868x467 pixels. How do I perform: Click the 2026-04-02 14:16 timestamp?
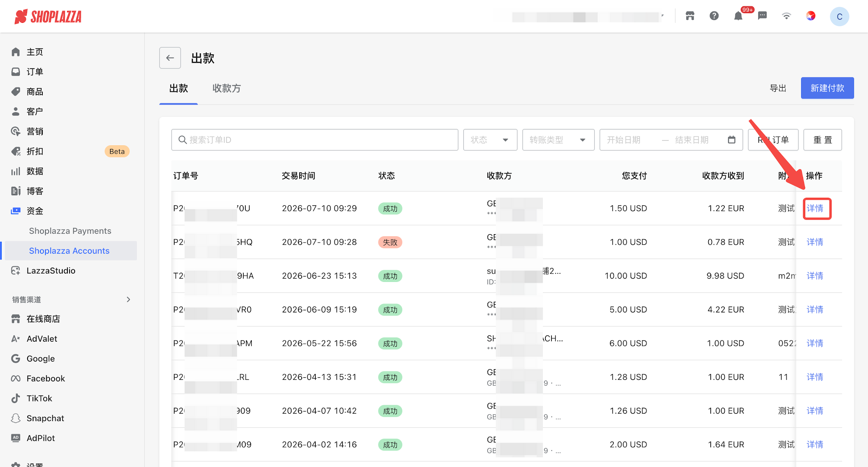(320, 445)
